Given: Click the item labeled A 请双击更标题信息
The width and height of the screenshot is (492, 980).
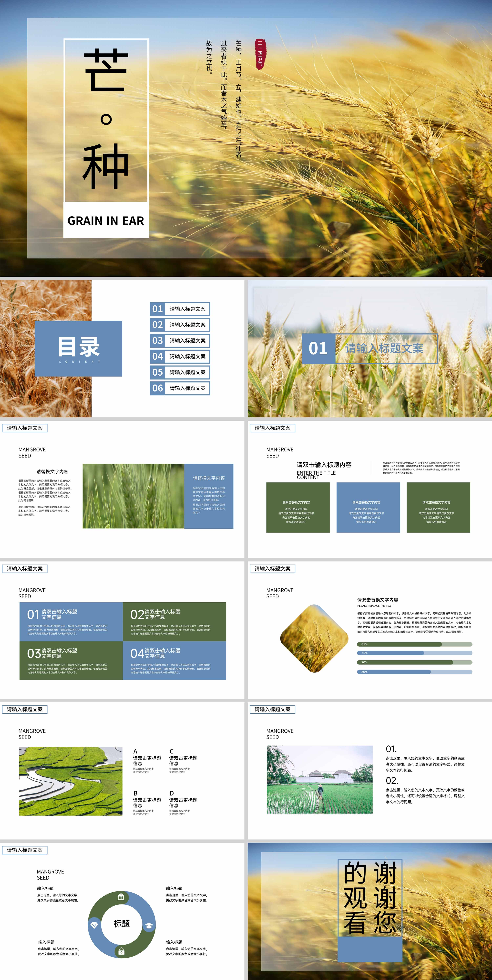Looking at the screenshot, I should [x=147, y=761].
